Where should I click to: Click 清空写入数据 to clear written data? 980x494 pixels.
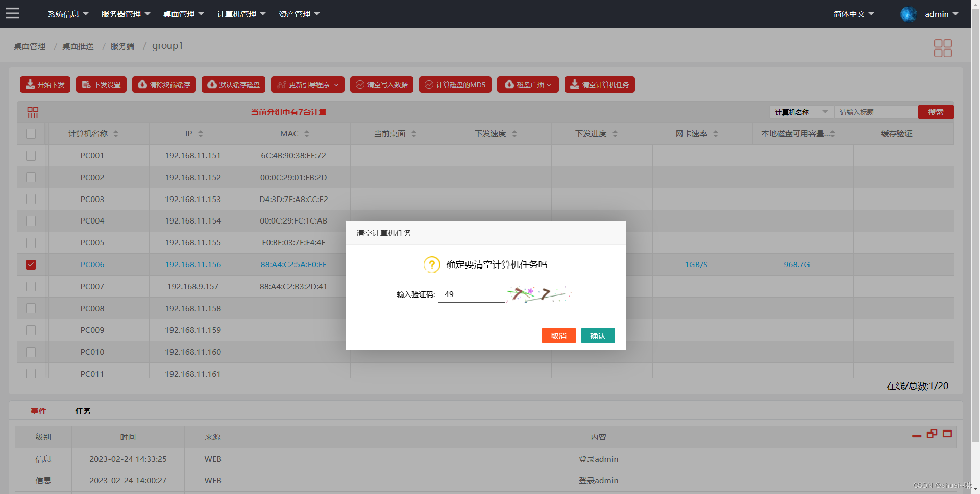(x=381, y=84)
